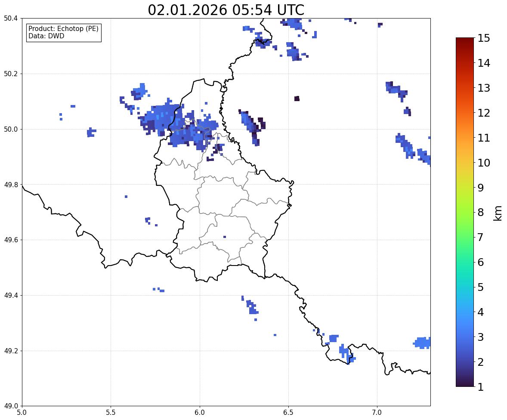Click the y-axis label 50.0

[11, 130]
